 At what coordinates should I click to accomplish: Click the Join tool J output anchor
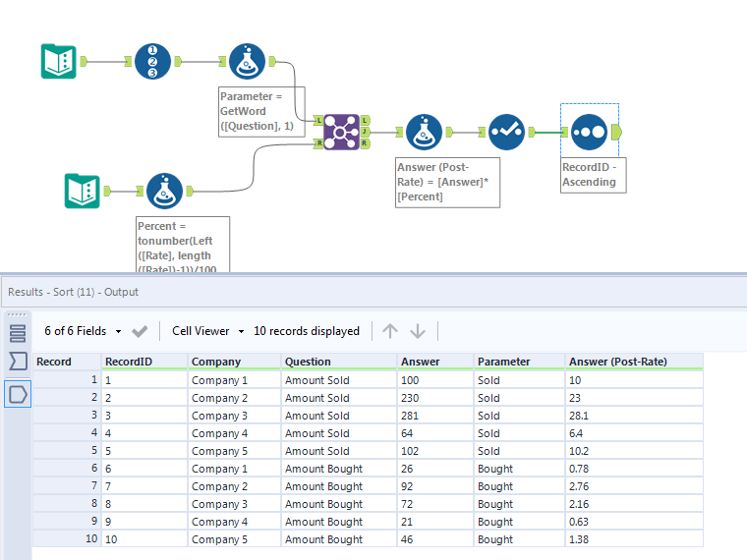(365, 132)
